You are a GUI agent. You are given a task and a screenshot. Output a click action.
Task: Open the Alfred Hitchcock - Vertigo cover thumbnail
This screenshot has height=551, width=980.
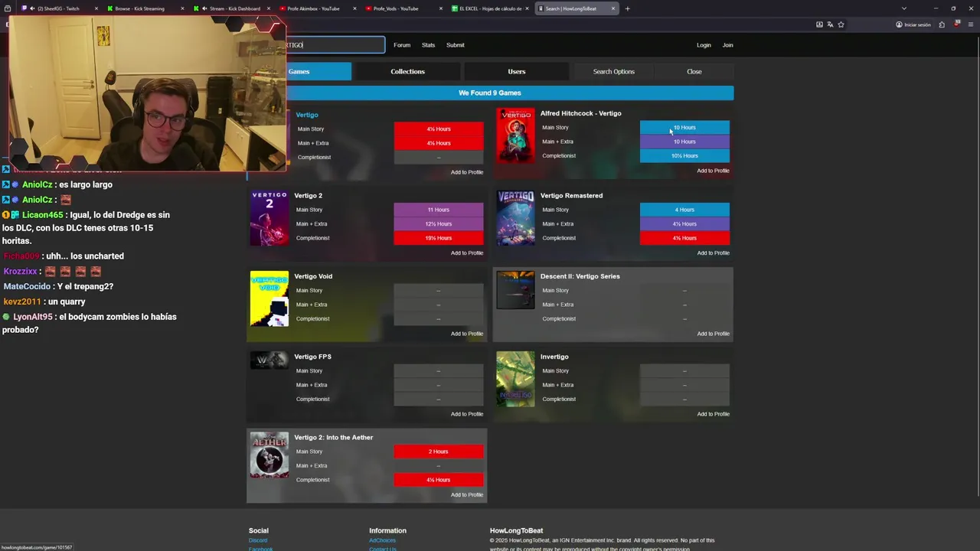515,135
